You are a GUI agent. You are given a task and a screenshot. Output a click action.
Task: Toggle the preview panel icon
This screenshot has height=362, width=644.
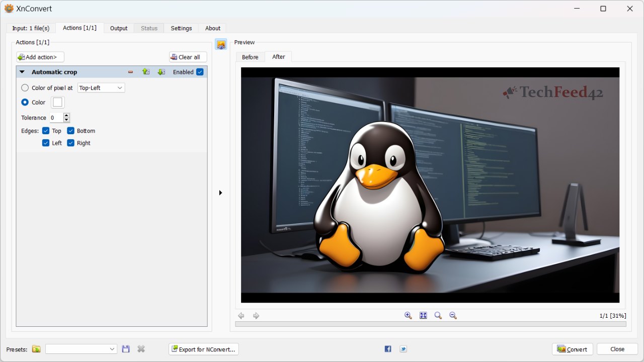(221, 44)
